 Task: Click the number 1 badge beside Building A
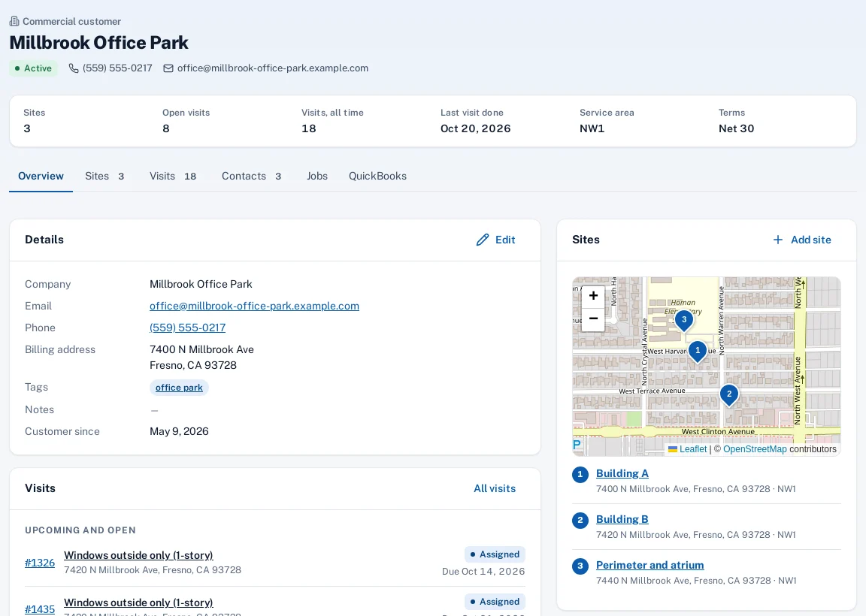580,474
